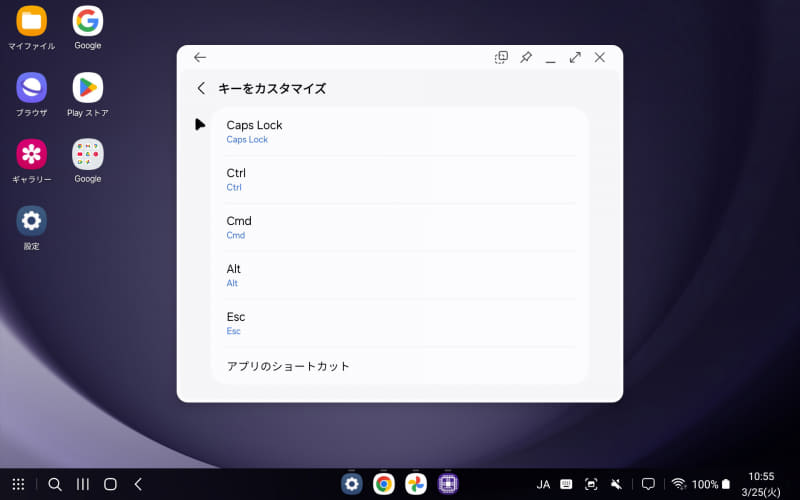This screenshot has height=500, width=800.
Task: Click the multi-window icon in the window title bar
Action: tap(501, 58)
